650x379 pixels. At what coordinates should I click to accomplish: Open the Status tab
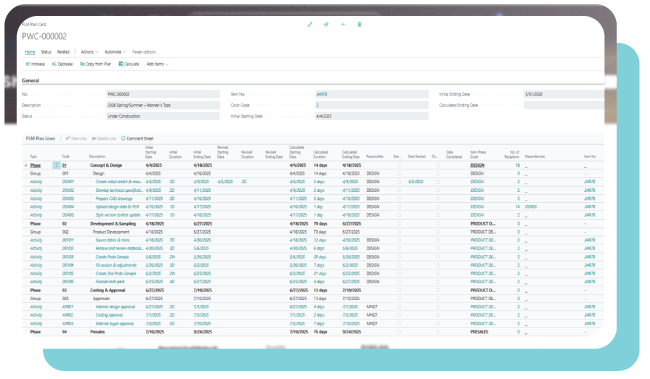coord(46,52)
